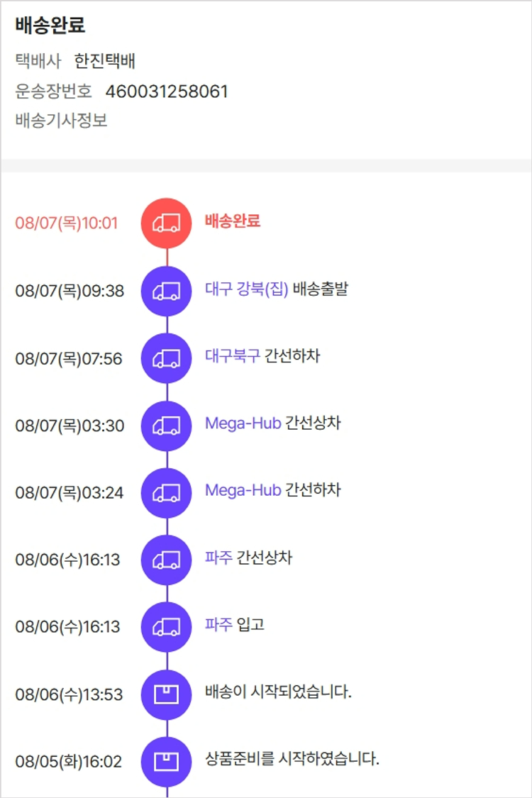Click the truck icon beside 대구북구 간선하차
This screenshot has height=798, width=532.
(x=167, y=358)
